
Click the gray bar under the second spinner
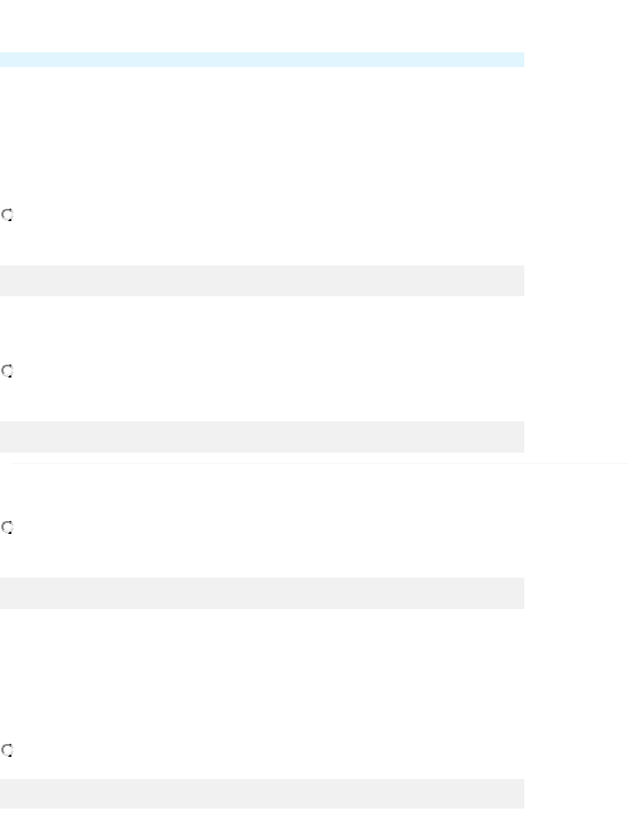[262, 437]
